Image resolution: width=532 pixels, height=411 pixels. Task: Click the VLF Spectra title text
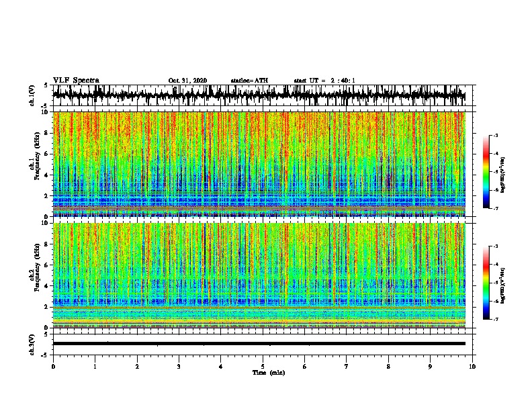pos(76,81)
